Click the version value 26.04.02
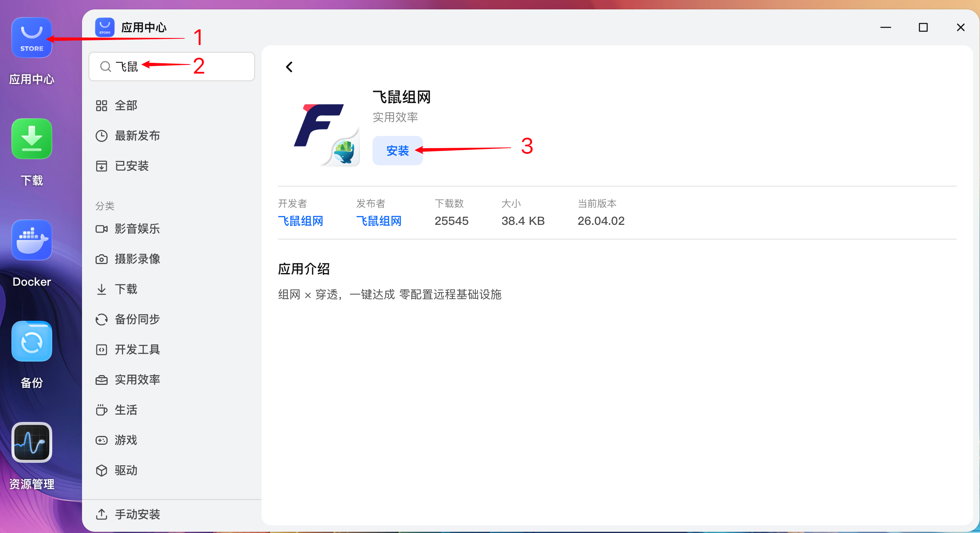Screen dimensions: 980x533 click(x=601, y=221)
